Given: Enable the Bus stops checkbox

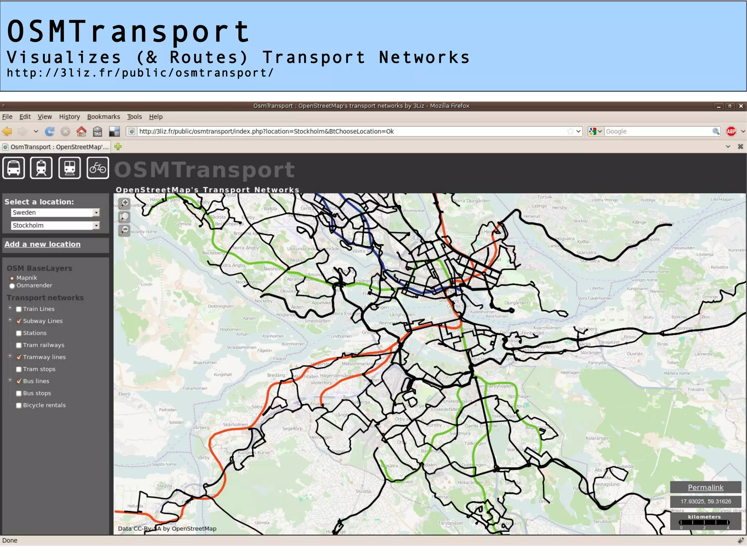Looking at the screenshot, I should coord(19,394).
